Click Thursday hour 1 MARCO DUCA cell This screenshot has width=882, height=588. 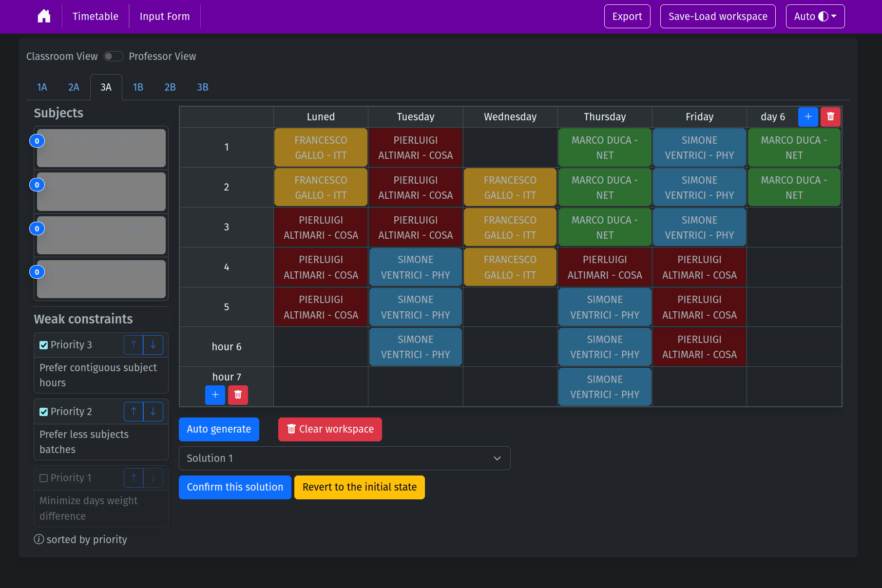coord(605,148)
